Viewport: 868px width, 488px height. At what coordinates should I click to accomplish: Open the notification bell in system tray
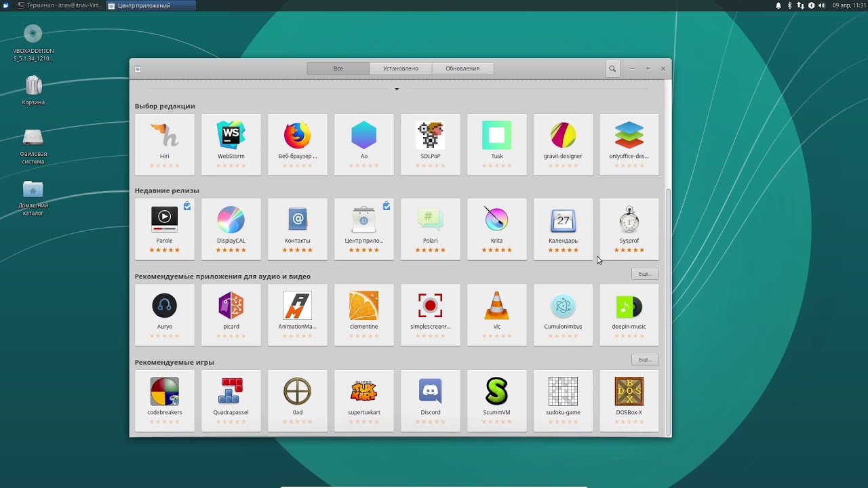[x=778, y=5]
